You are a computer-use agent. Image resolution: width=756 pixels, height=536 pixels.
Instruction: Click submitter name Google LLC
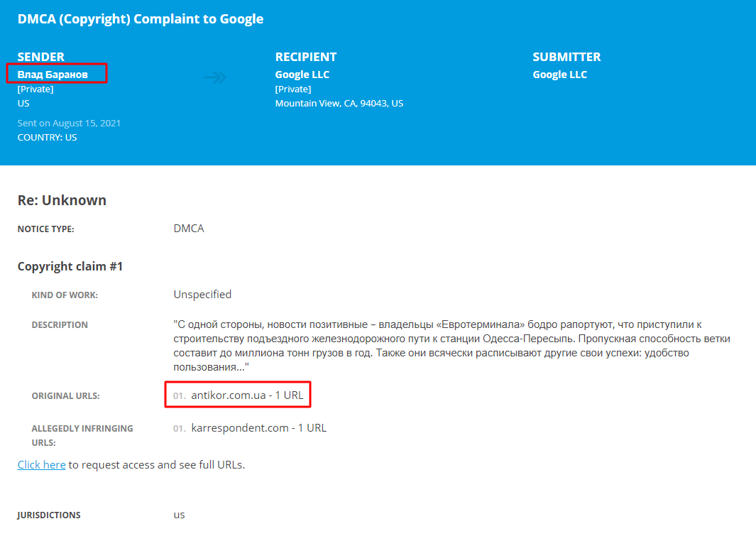click(x=560, y=75)
